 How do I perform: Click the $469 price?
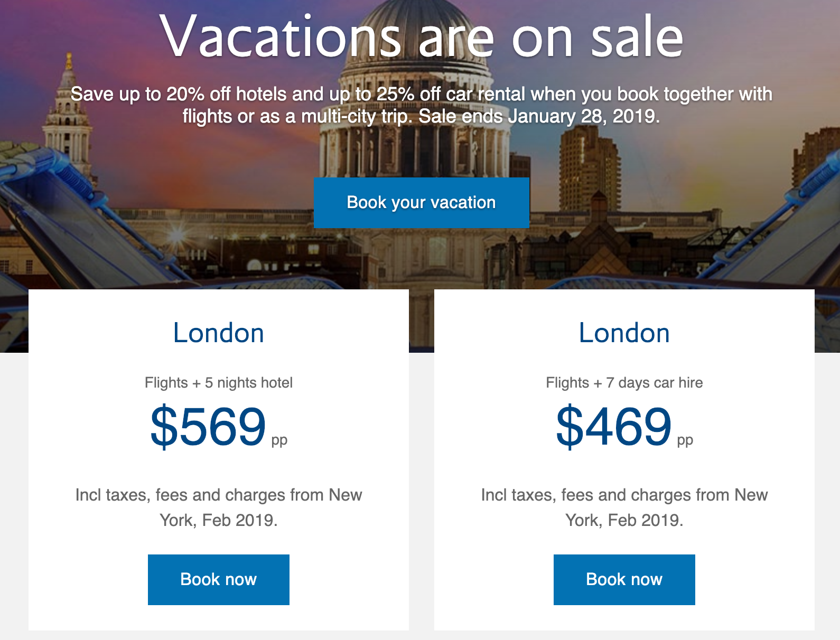click(613, 426)
